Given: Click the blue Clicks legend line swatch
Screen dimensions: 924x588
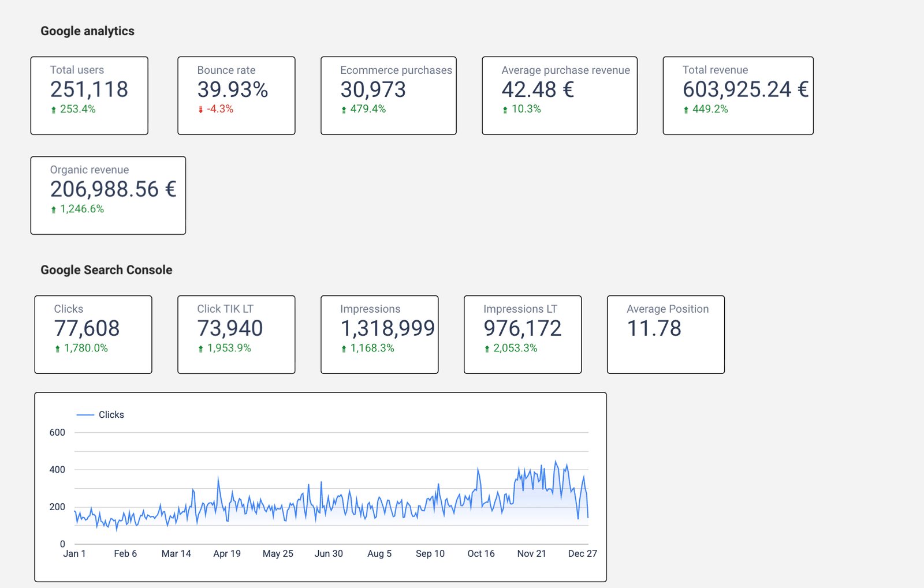Looking at the screenshot, I should (85, 415).
